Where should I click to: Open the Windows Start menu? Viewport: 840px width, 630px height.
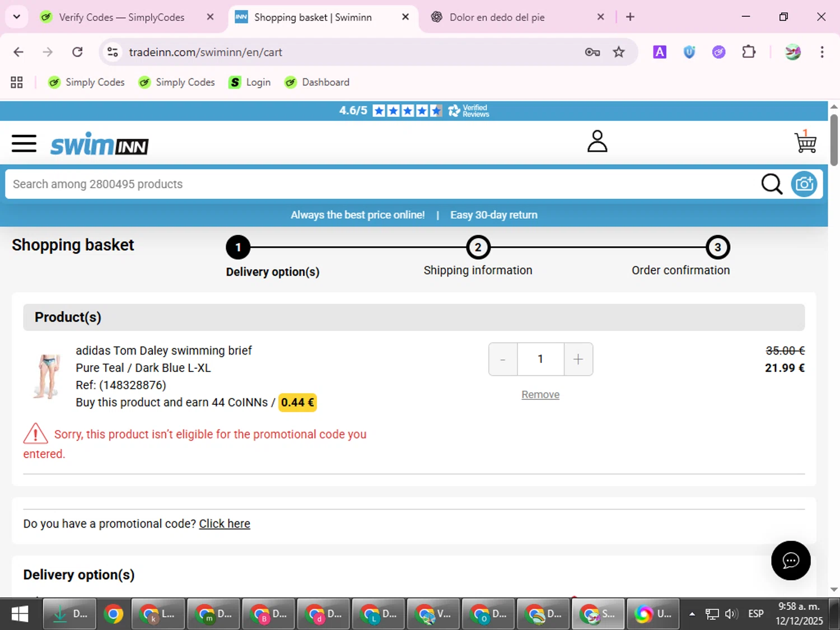20,614
